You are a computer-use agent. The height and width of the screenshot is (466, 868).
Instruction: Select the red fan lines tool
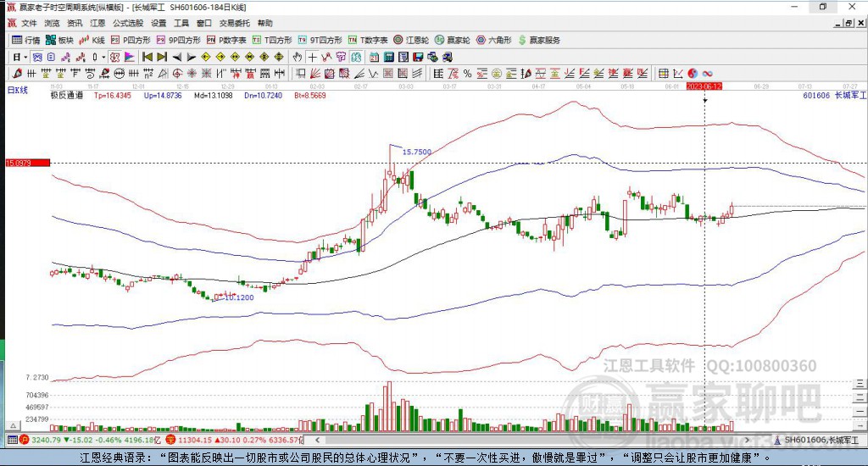pyautogui.click(x=315, y=73)
